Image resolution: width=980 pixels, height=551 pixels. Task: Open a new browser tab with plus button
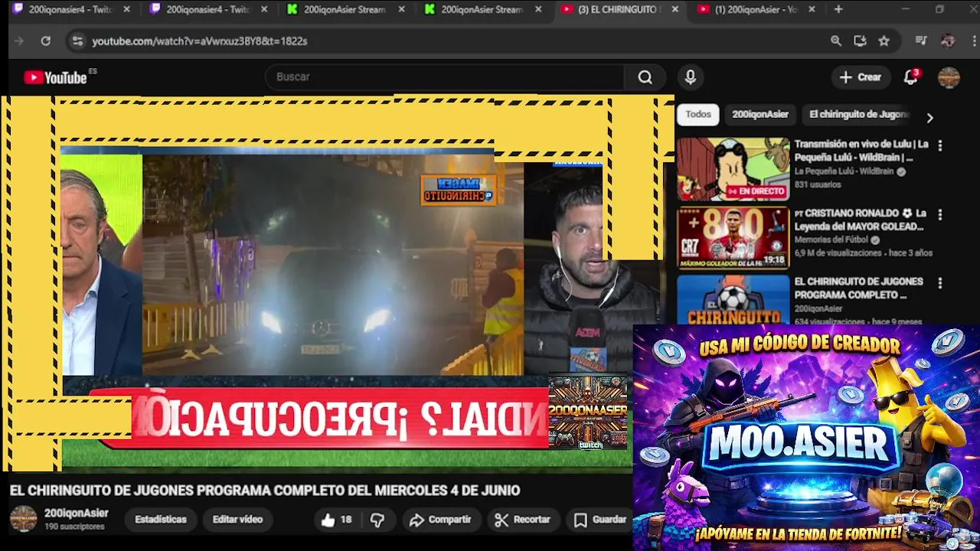838,9
